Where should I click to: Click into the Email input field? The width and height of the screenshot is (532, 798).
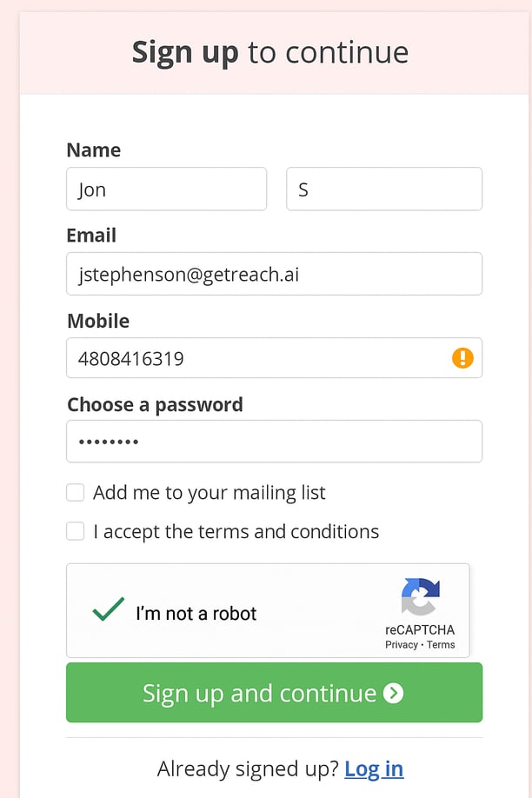[274, 274]
